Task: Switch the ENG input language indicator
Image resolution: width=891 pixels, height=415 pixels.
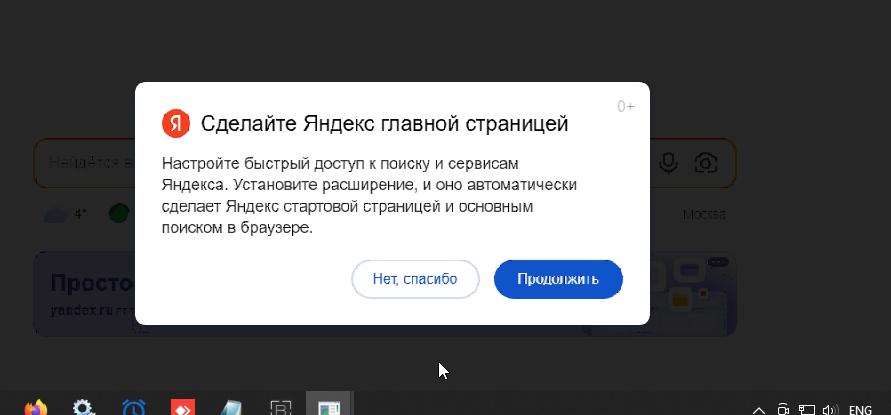Action: point(860,410)
